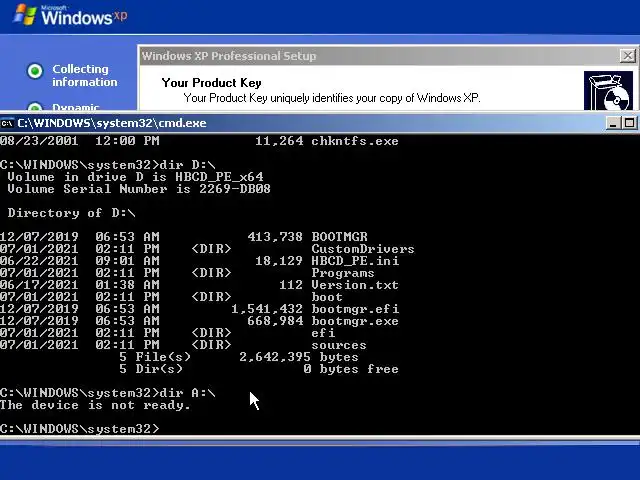Click the 08/23/2001 date at top

click(39, 141)
